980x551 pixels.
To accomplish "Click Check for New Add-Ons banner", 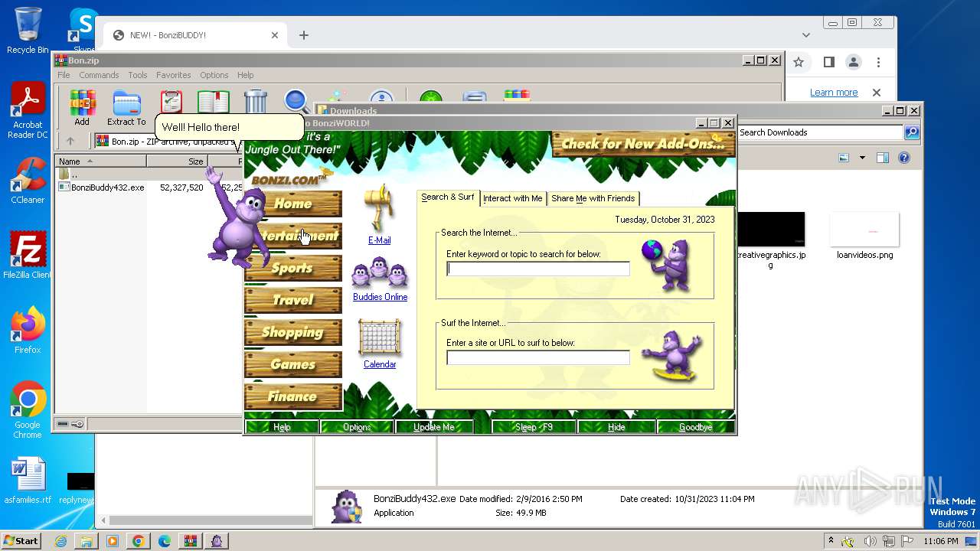I will tap(643, 144).
